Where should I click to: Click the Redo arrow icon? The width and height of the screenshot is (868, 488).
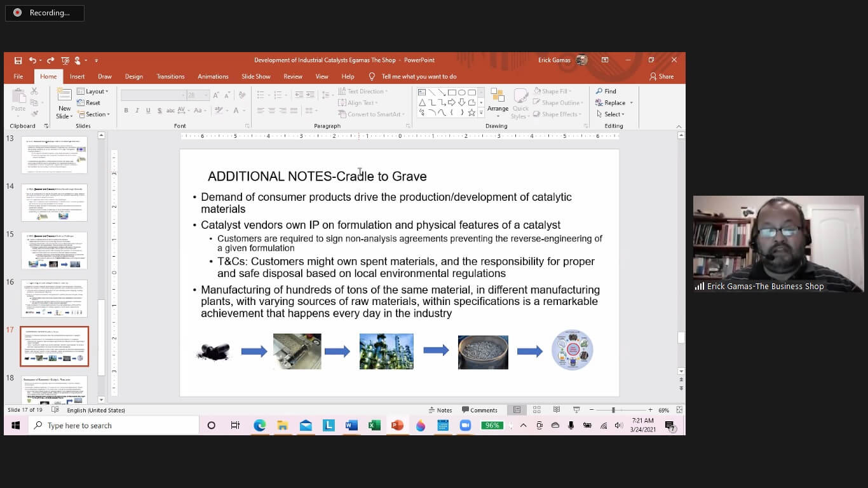tap(50, 60)
